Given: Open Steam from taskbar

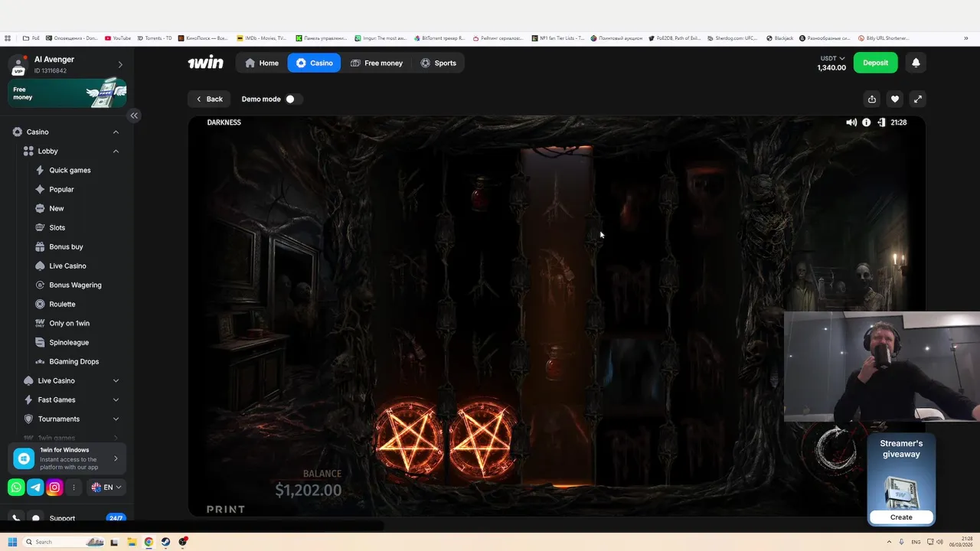Looking at the screenshot, I should click(165, 542).
